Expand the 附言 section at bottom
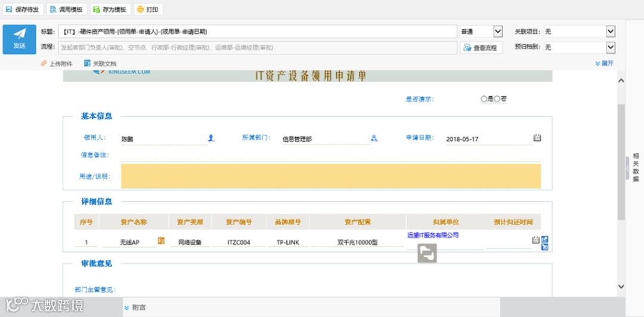 (x=134, y=307)
